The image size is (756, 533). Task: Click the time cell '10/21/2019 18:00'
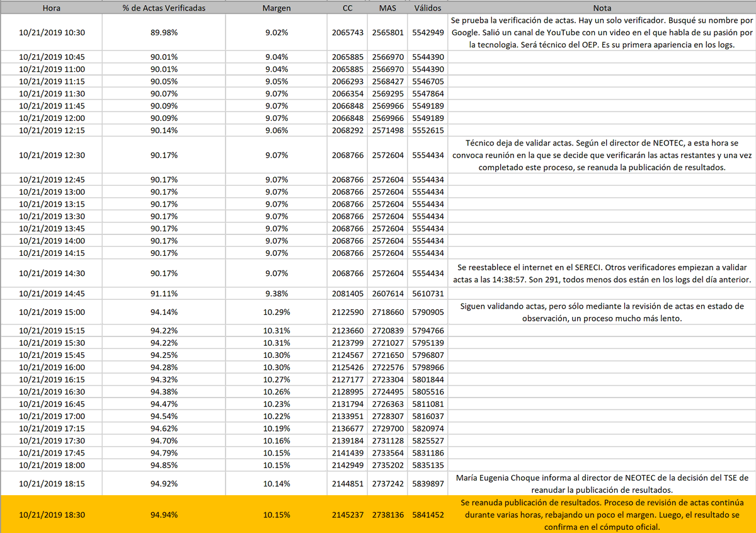pyautogui.click(x=51, y=464)
